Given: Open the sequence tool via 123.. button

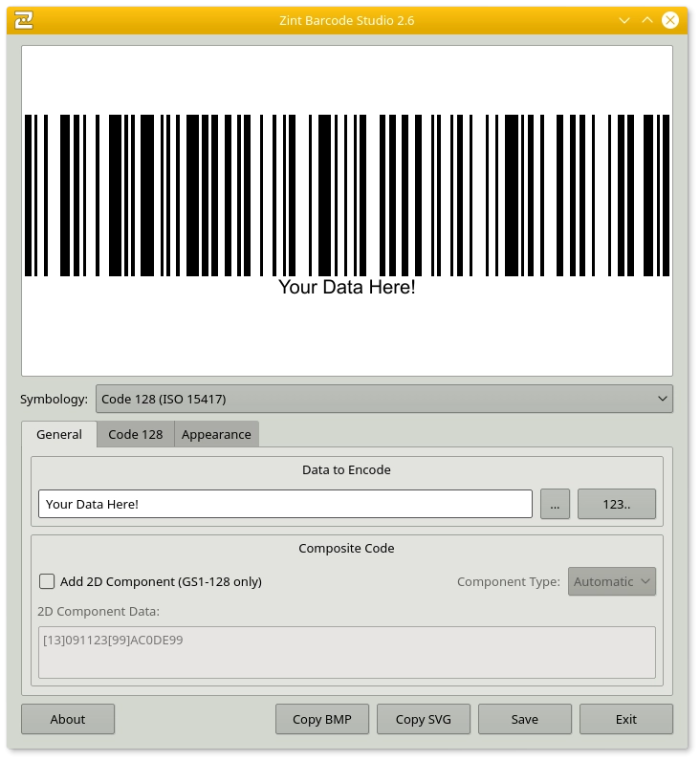Looking at the screenshot, I should [x=616, y=504].
